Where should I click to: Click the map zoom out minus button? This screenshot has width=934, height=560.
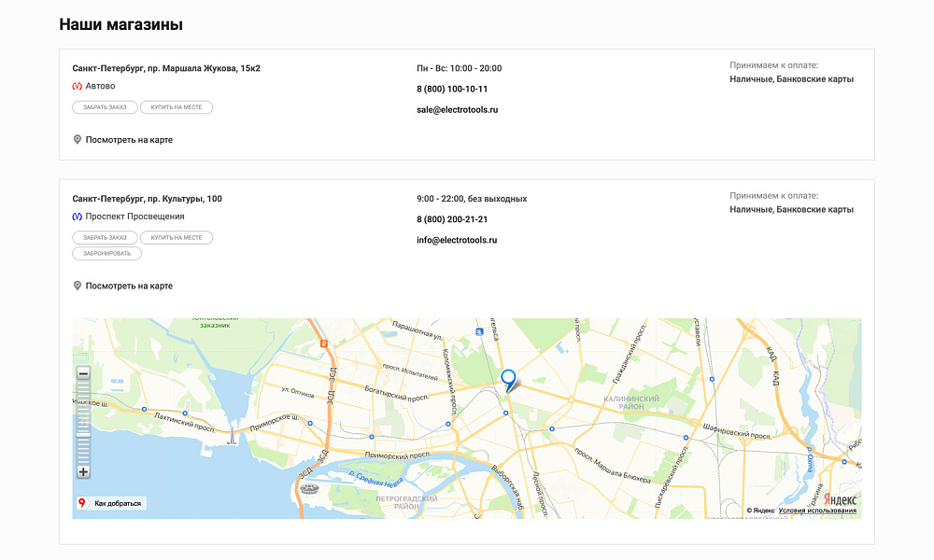click(x=83, y=373)
